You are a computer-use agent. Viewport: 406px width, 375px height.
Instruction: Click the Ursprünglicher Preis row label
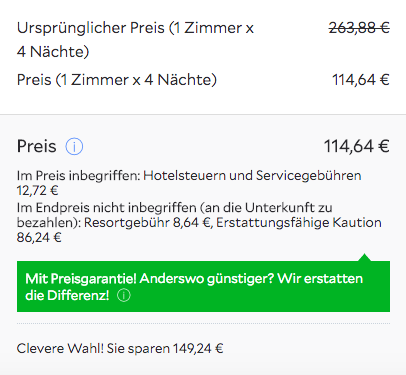point(135,40)
